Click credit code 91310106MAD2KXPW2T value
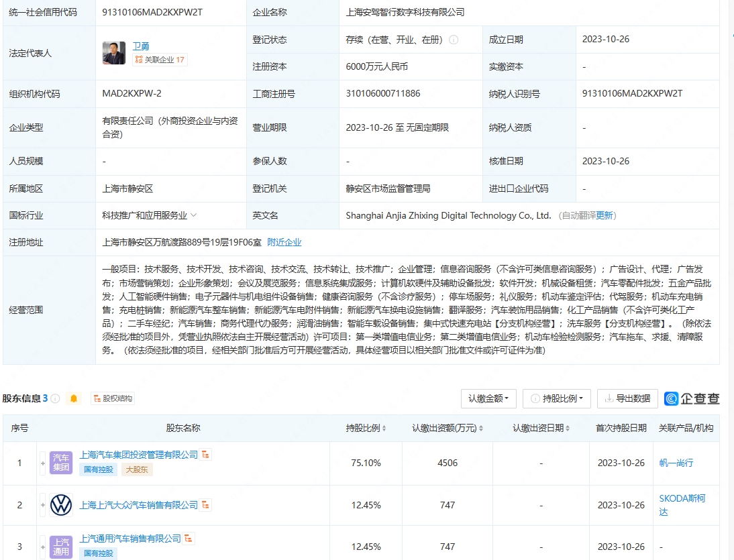The height and width of the screenshot is (560, 734). 152,13
